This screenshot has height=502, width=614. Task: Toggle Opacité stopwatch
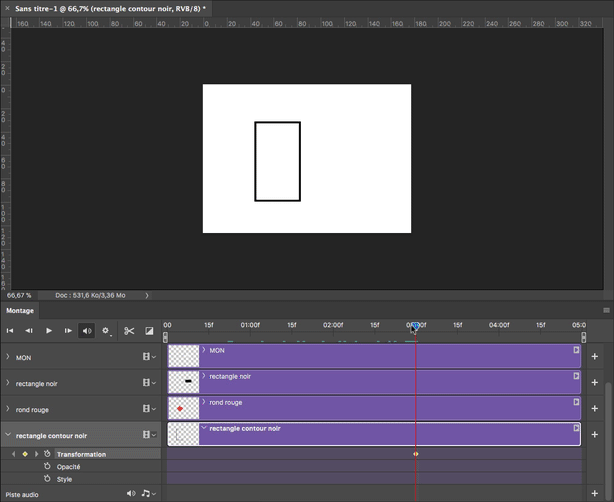click(x=47, y=466)
